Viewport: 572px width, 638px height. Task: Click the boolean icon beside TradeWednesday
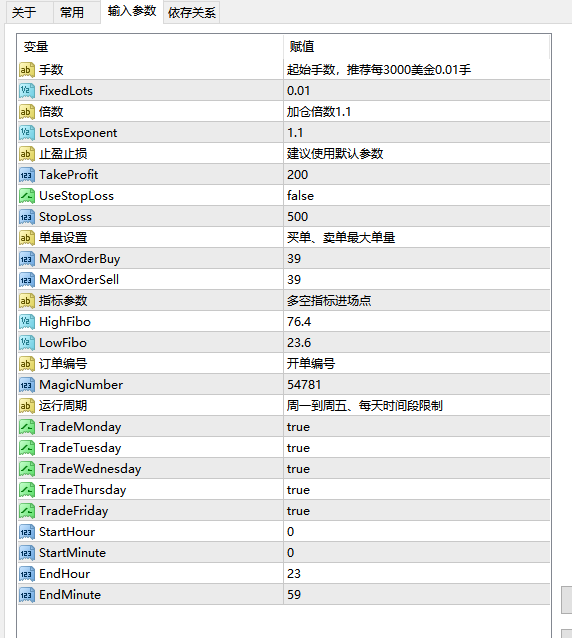[26, 469]
